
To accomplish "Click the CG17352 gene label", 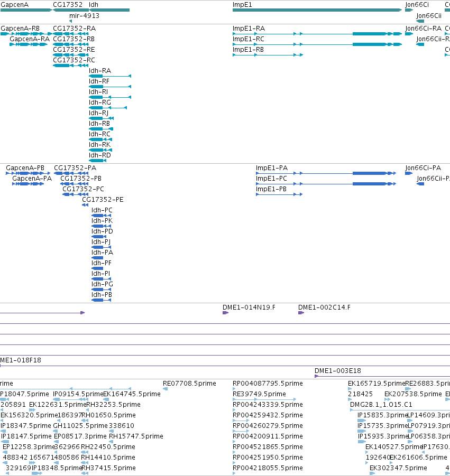I will pos(68,5).
